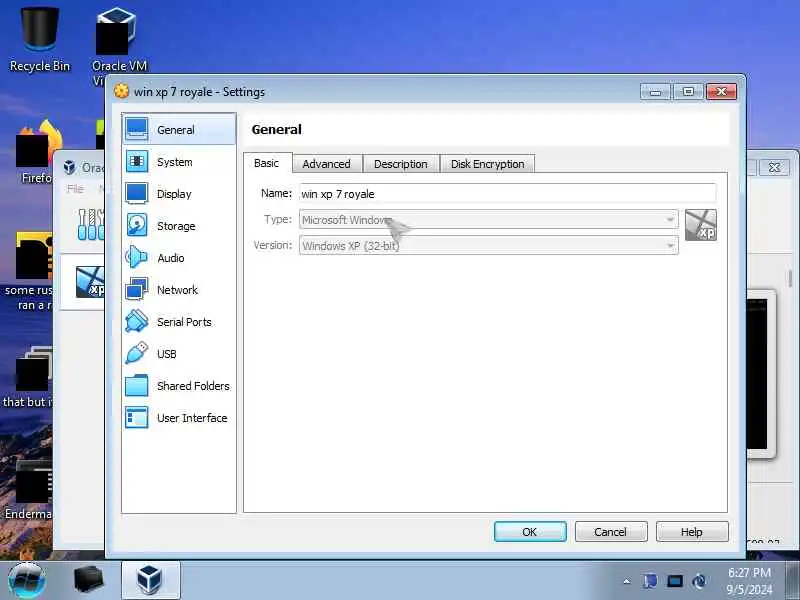Click the tools icon in VirtualBox Manager

click(91, 223)
